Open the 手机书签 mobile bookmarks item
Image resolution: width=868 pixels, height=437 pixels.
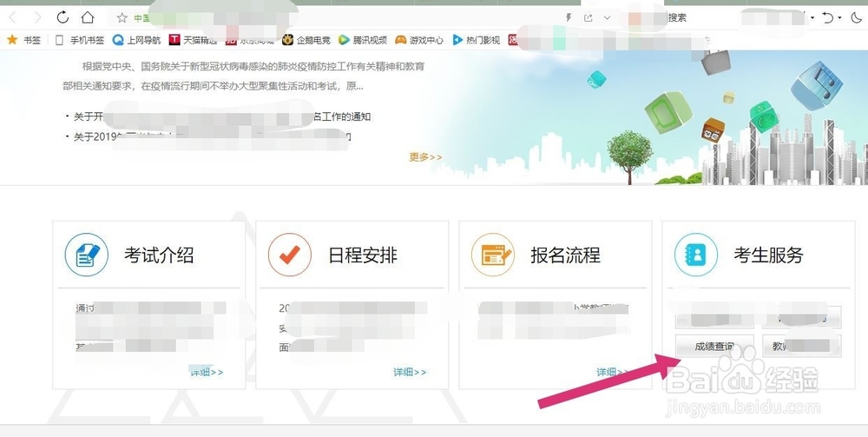80,40
